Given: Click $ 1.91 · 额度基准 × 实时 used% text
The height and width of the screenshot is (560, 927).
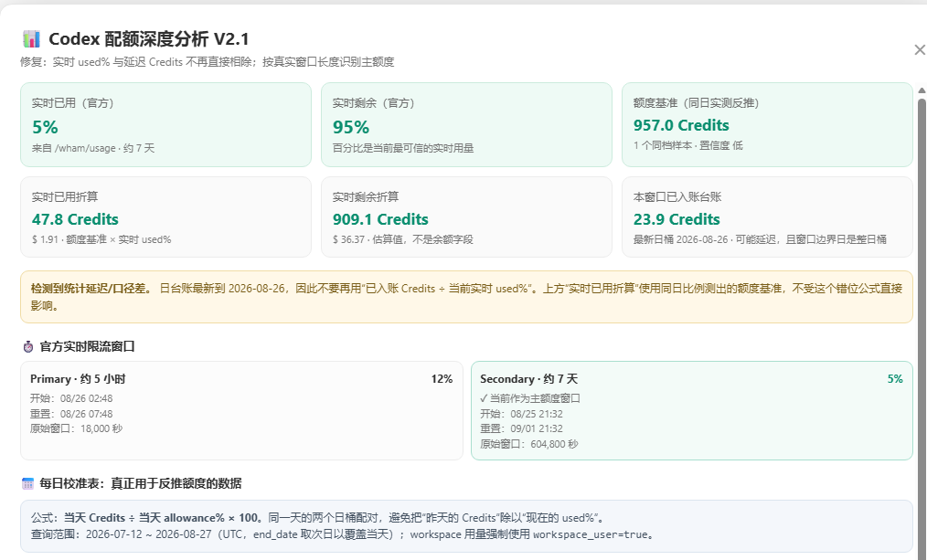Looking at the screenshot, I should pos(101,239).
